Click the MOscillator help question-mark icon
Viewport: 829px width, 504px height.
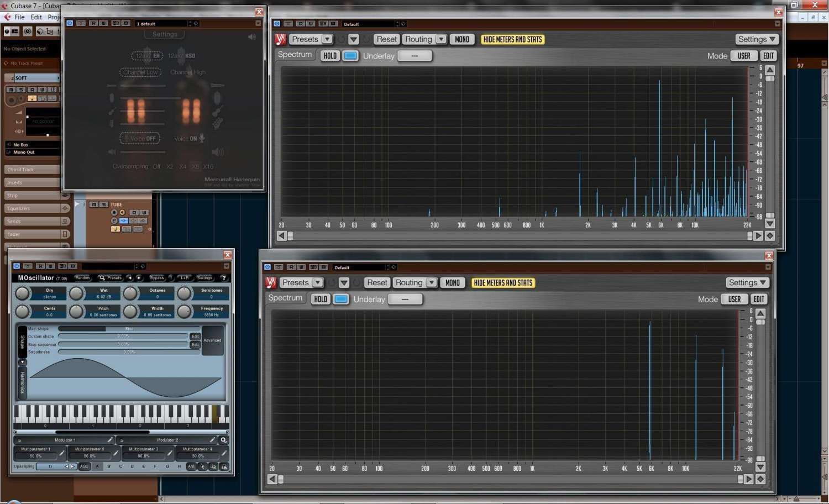pos(223,278)
